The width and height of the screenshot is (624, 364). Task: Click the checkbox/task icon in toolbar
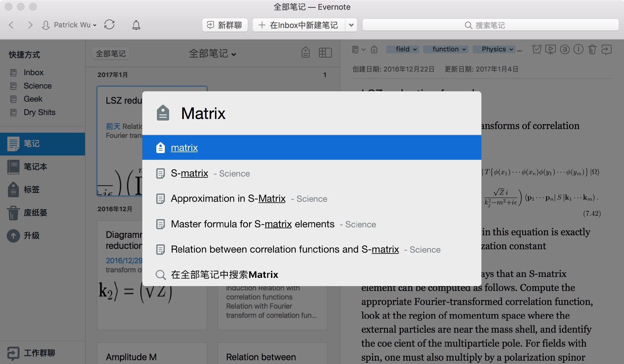(537, 49)
